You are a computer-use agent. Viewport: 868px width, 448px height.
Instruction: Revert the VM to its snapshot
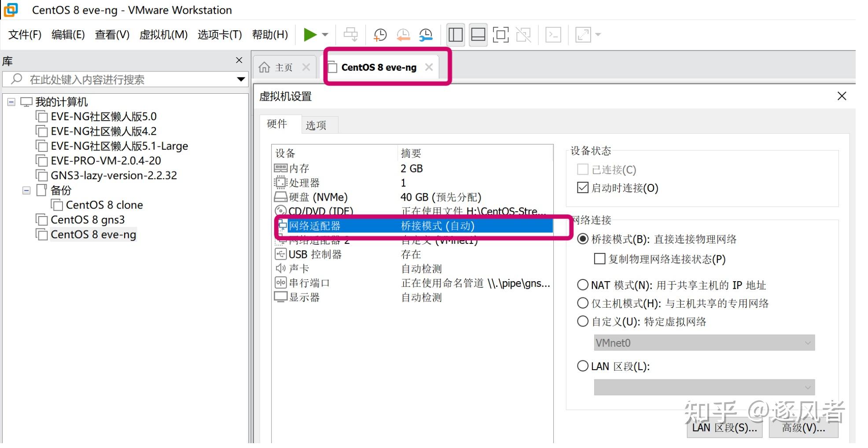point(403,34)
